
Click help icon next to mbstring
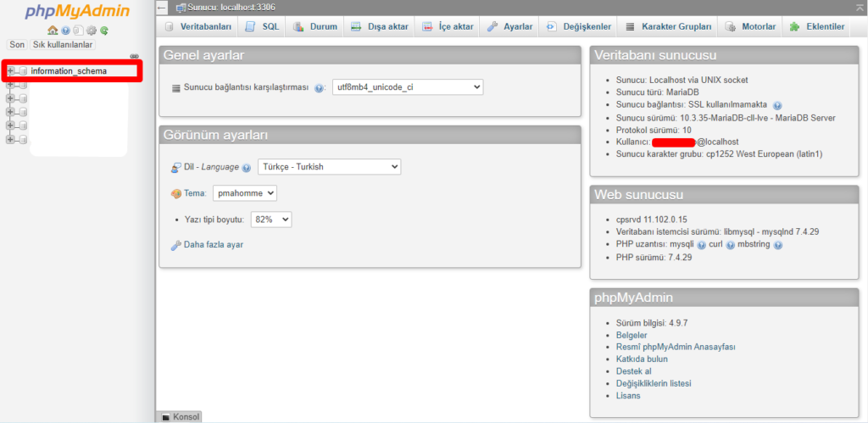[x=777, y=245]
